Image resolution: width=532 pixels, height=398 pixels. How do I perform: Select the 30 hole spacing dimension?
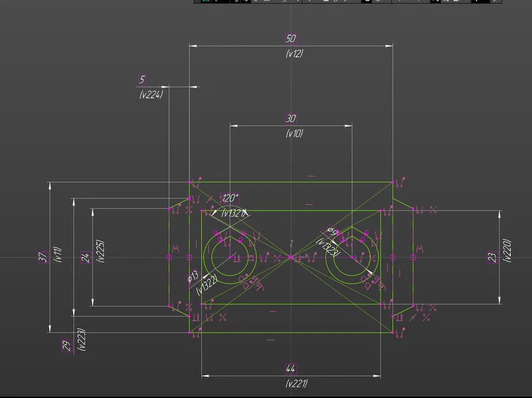click(x=291, y=118)
